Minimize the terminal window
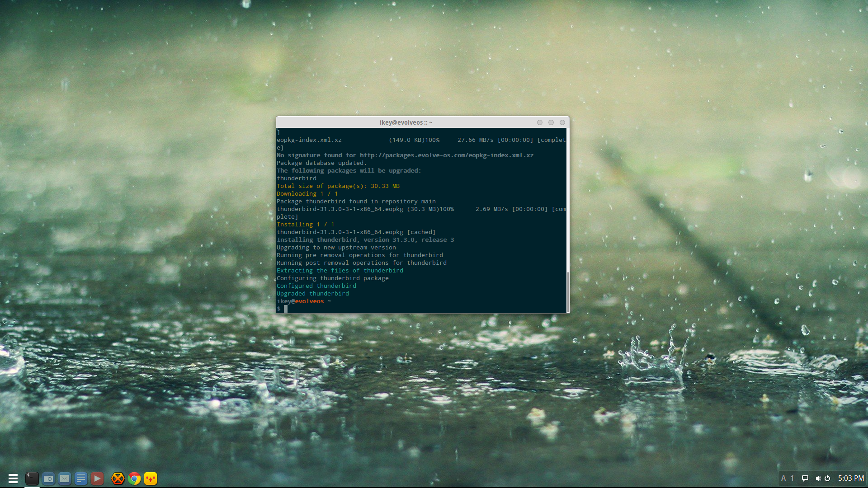This screenshot has width=868, height=488. [540, 122]
